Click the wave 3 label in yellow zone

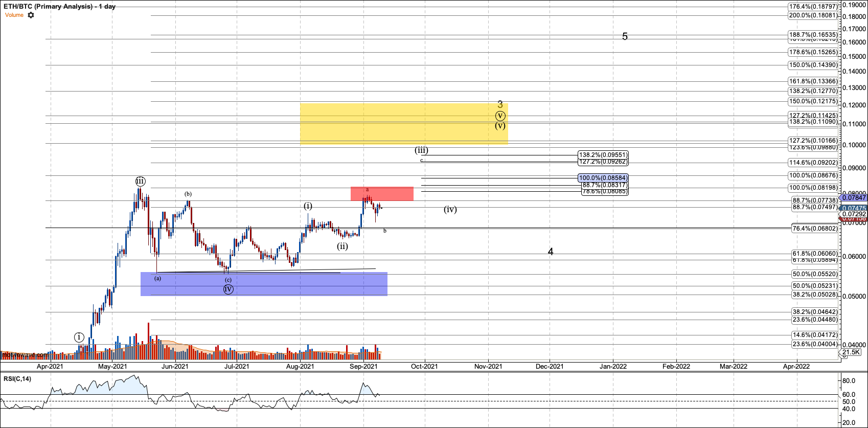[500, 104]
